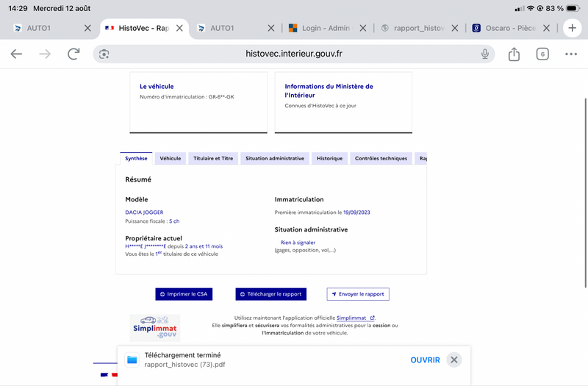Go back with the browser back arrow
This screenshot has height=386, width=588.
tap(16, 54)
